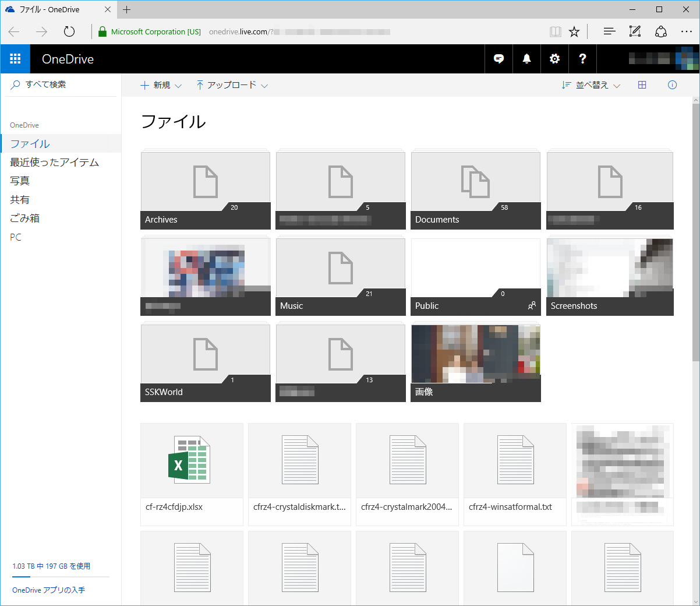Open the cfrz4-crystalmark2004 text file

(x=407, y=474)
